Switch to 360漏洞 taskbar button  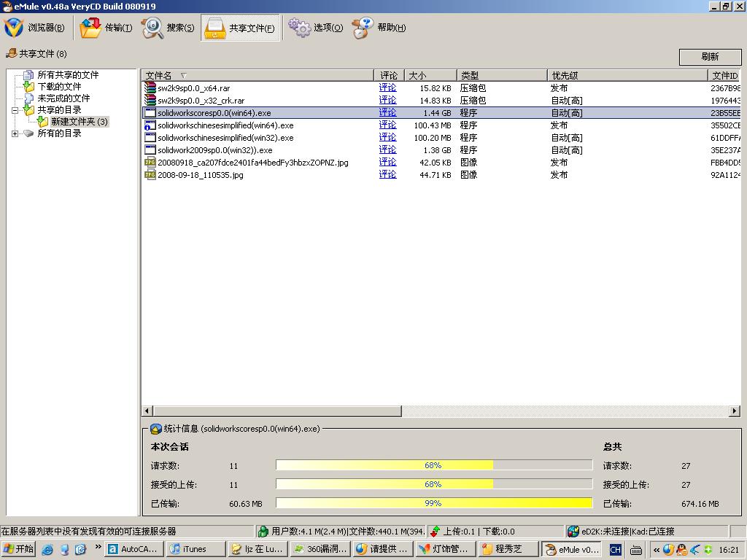pyautogui.click(x=320, y=549)
